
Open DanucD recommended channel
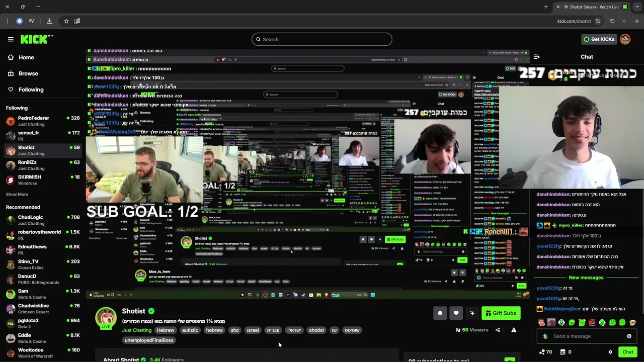click(x=43, y=279)
